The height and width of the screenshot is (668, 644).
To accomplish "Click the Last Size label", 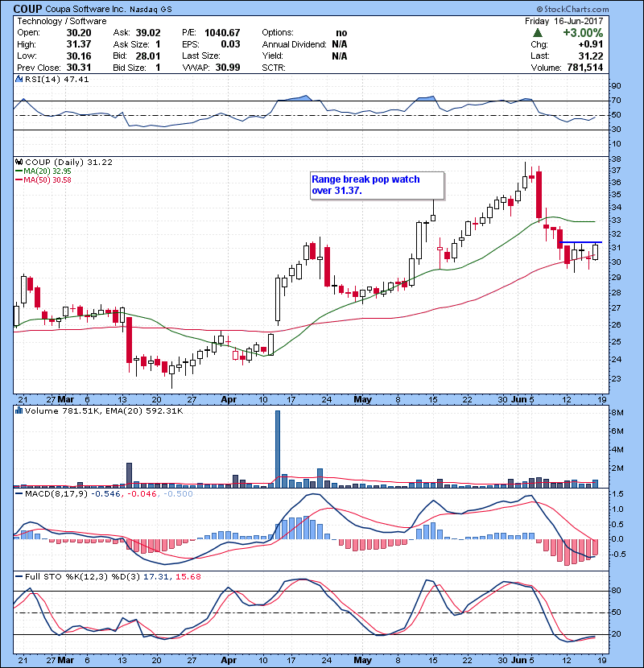I will (x=201, y=56).
